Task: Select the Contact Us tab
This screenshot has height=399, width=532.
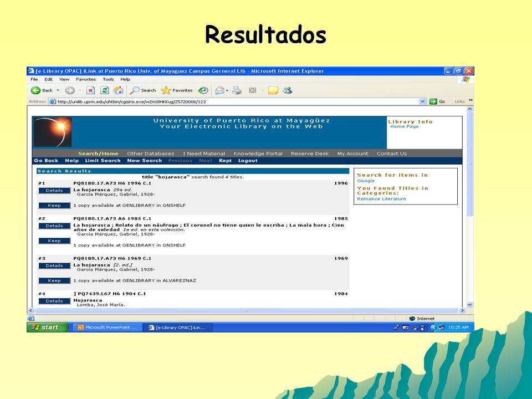Action: pos(392,154)
